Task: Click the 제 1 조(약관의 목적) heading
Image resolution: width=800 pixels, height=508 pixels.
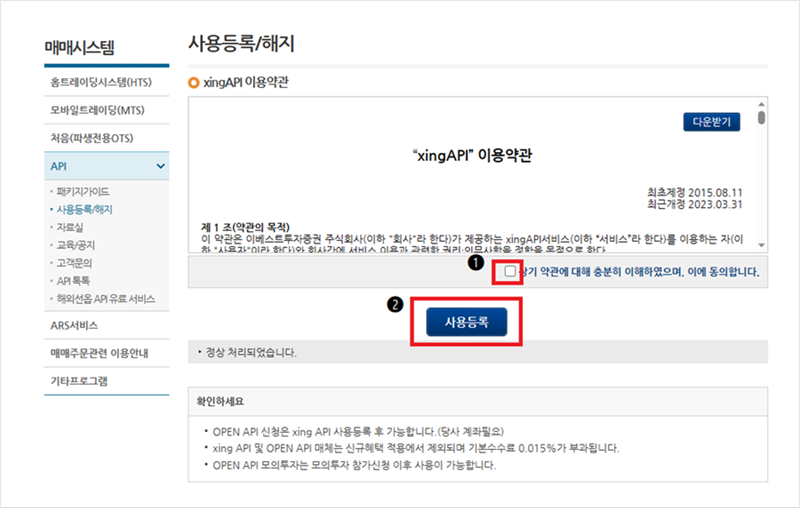Action: point(245,227)
